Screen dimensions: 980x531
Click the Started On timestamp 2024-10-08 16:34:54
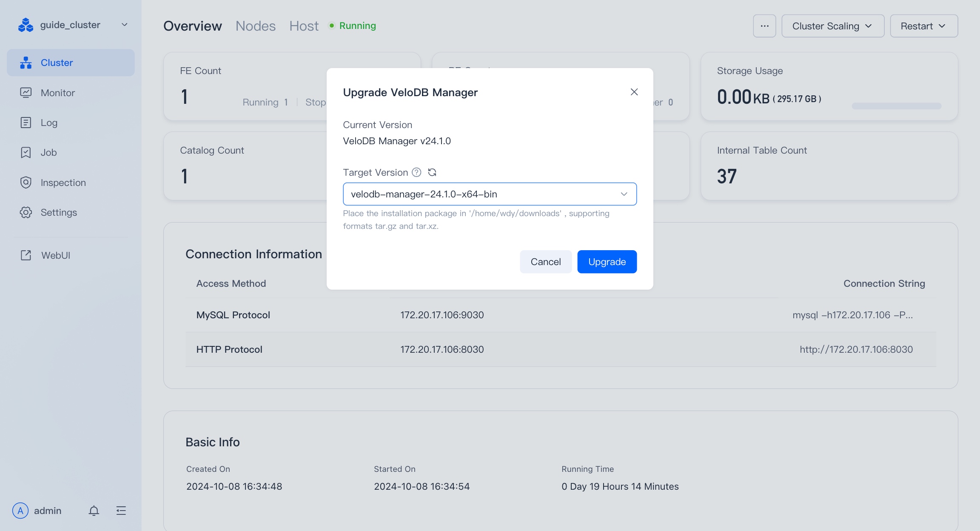(x=422, y=486)
